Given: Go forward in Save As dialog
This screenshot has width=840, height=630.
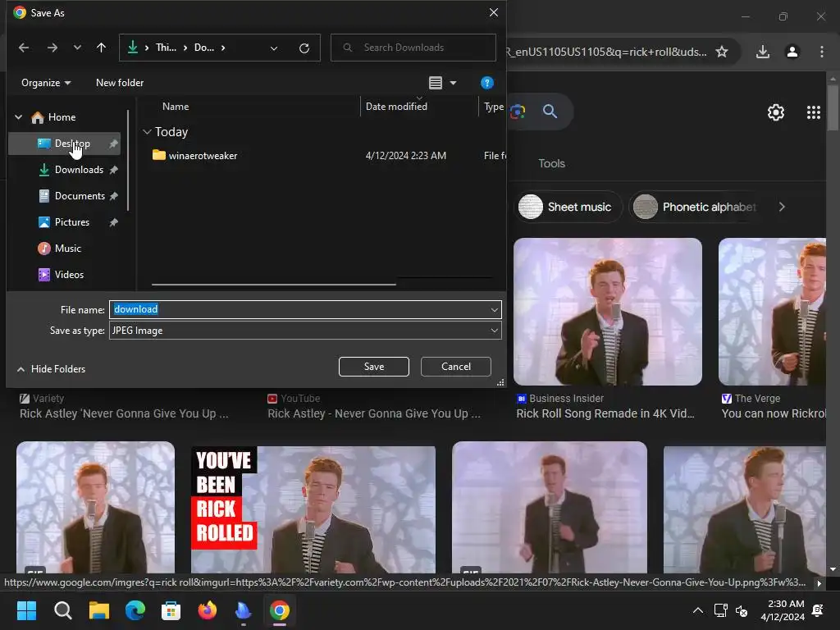Looking at the screenshot, I should (x=52, y=48).
